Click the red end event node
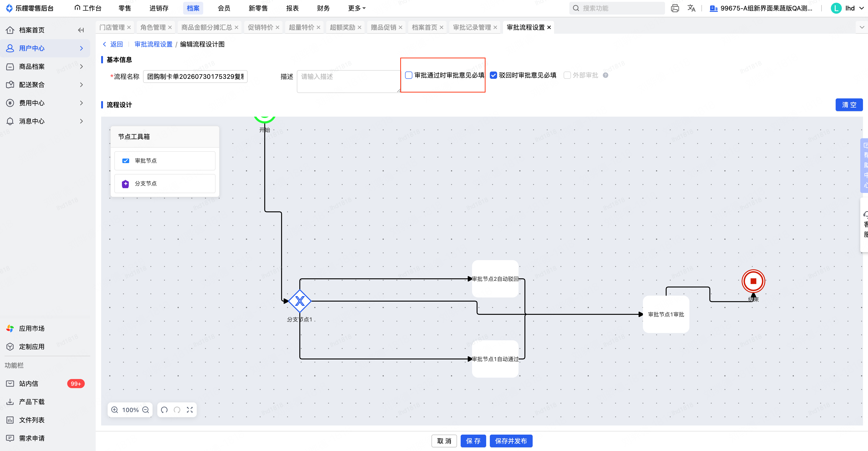868x451 pixels. [x=753, y=281]
